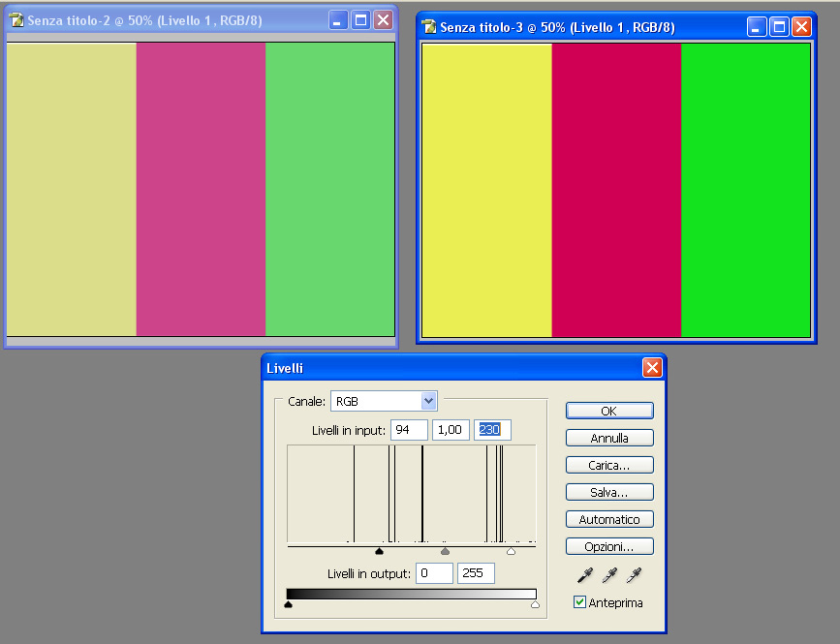Viewport: 840px width, 644px height.
Task: Open the Opzioni... settings
Action: tap(609, 546)
